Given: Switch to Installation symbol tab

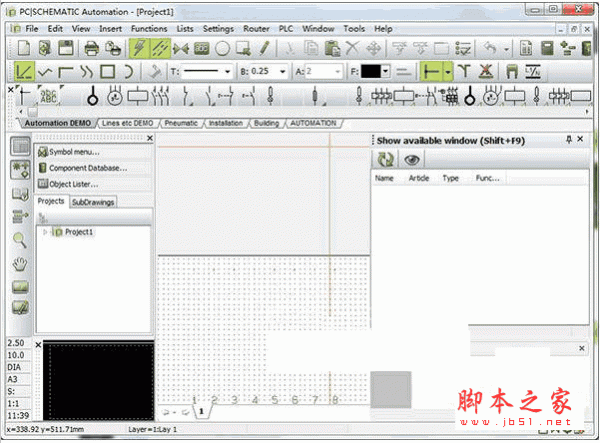Looking at the screenshot, I should [226, 123].
